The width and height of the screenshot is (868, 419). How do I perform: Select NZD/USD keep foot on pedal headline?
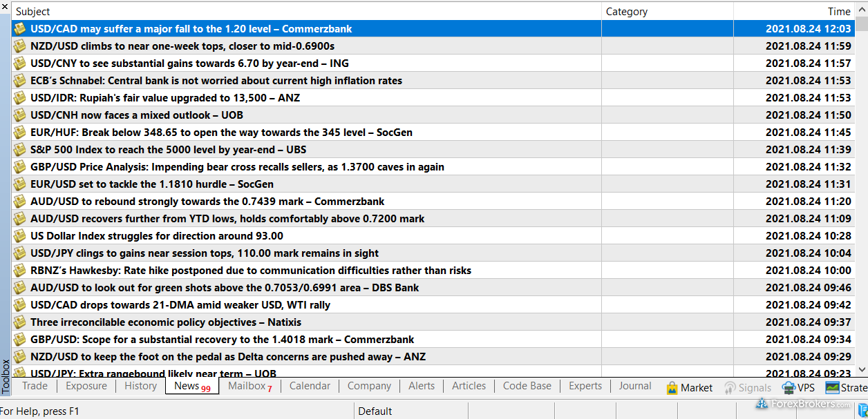point(228,357)
